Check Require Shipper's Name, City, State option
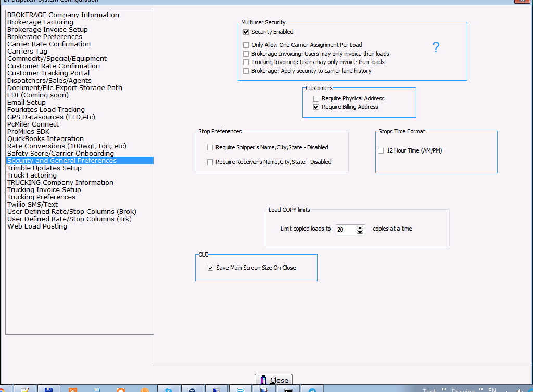Screen dimensions: 533x392 point(210,148)
